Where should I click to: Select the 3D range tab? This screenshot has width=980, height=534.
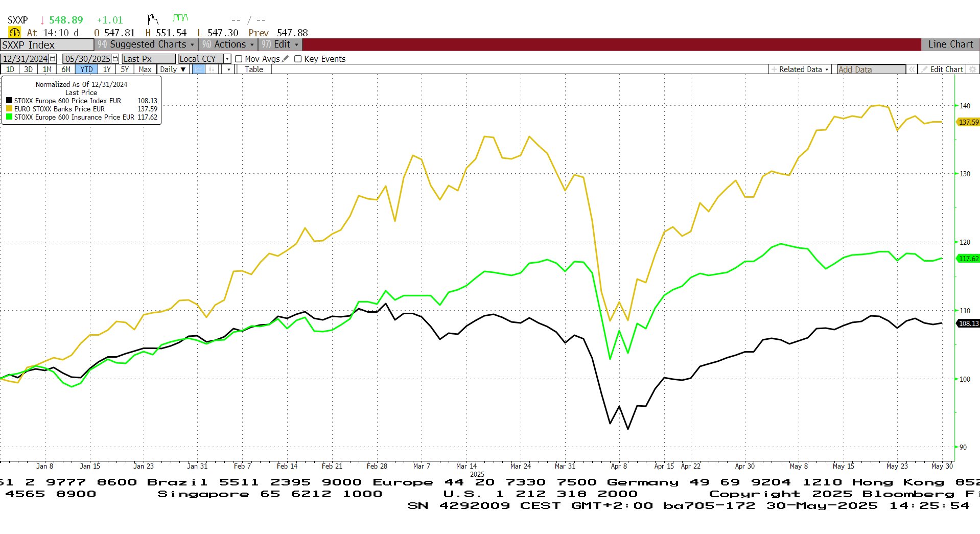pos(29,69)
